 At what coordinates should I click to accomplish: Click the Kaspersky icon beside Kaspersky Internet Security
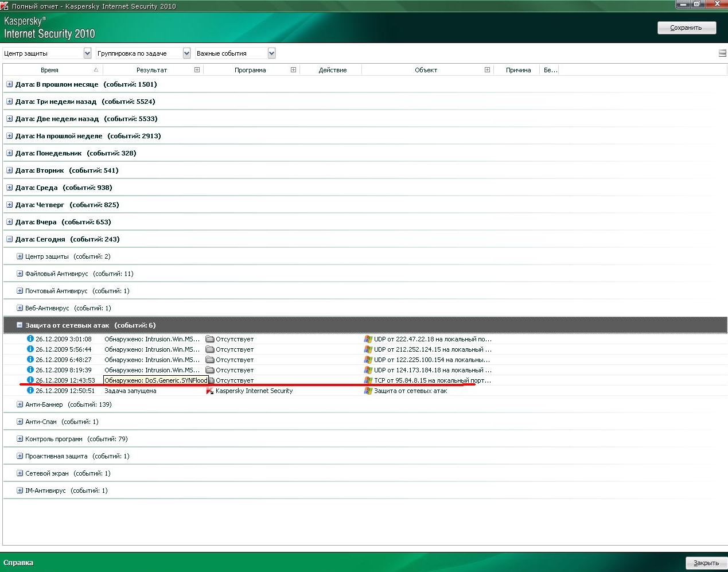(210, 391)
